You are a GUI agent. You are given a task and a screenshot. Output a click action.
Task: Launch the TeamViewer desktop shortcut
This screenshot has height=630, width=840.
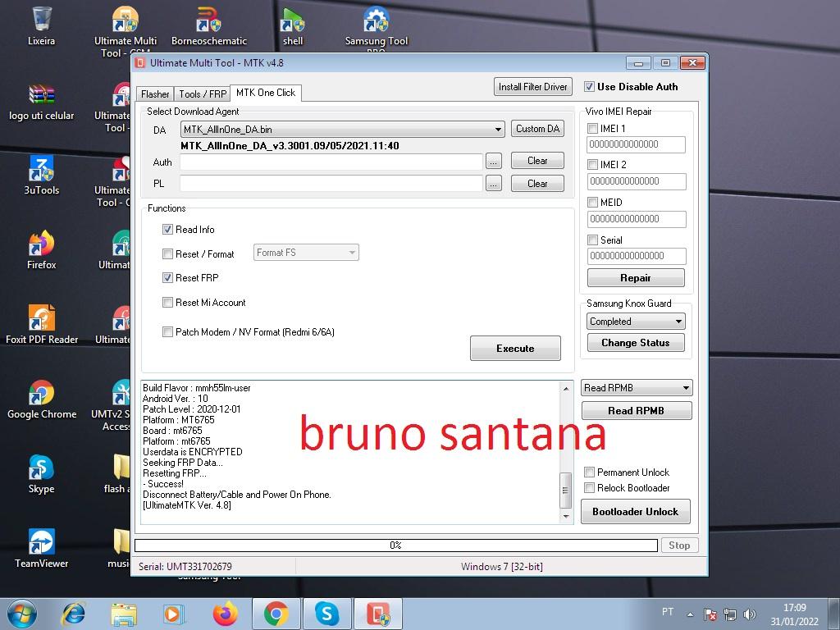[41, 548]
